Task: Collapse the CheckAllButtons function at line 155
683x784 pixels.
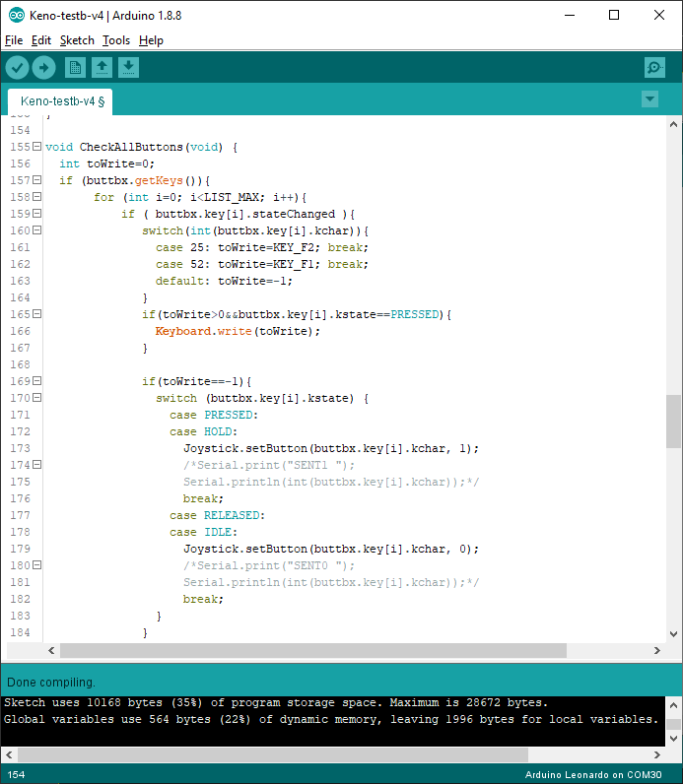Action: point(36,147)
